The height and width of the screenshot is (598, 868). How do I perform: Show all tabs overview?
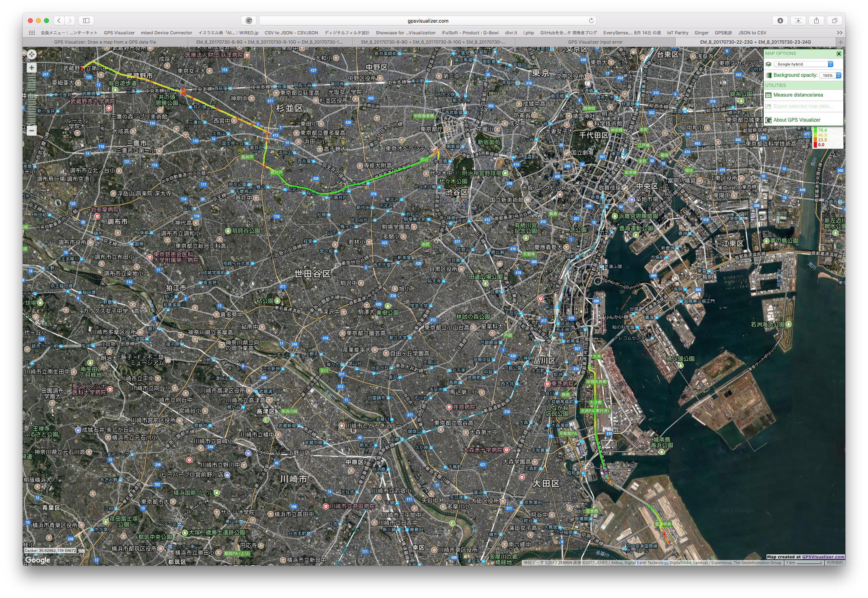tap(834, 21)
